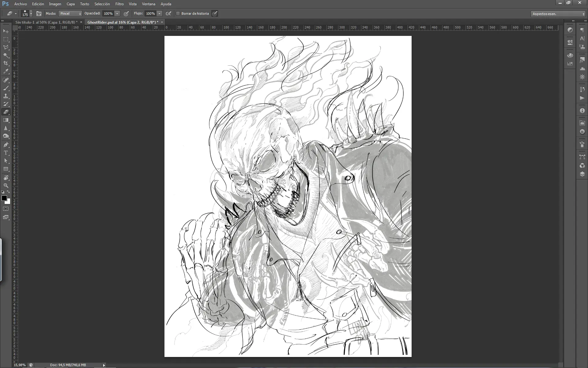
Task: Select the Polygonal Lasso tool
Action: click(6, 47)
